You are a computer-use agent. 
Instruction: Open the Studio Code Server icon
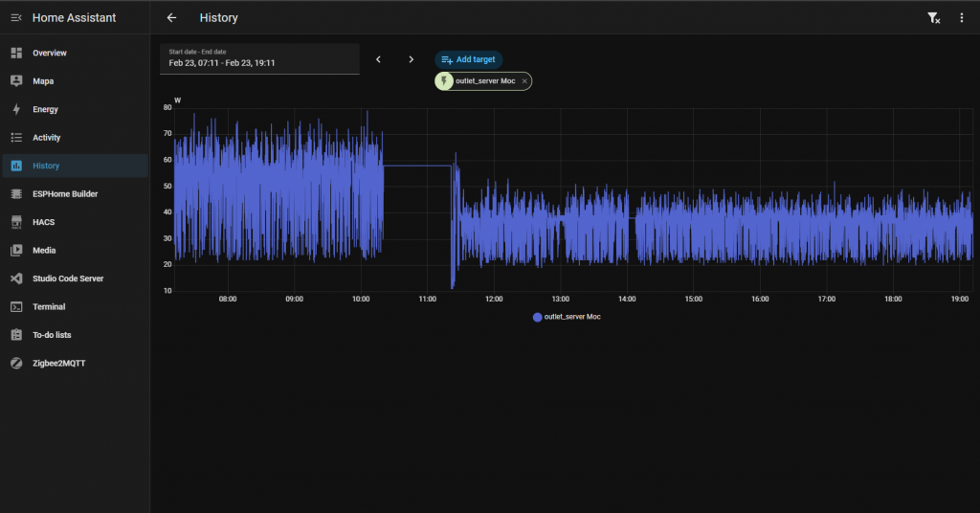coord(16,279)
